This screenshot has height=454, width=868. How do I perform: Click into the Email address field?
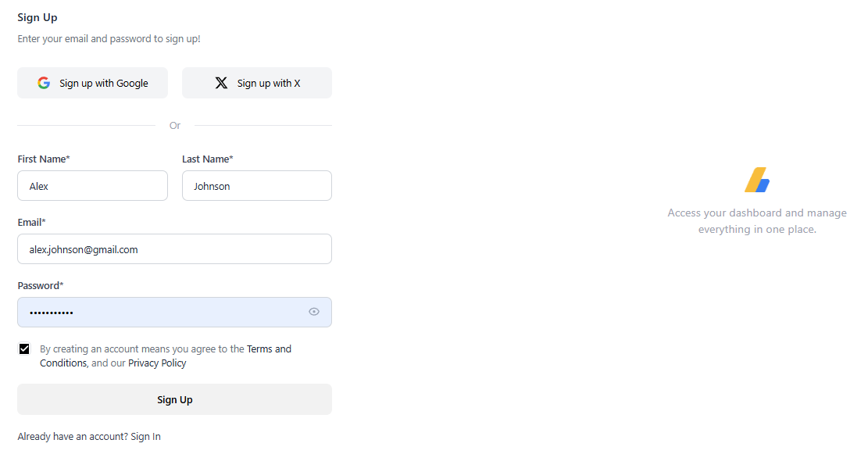[x=174, y=249]
